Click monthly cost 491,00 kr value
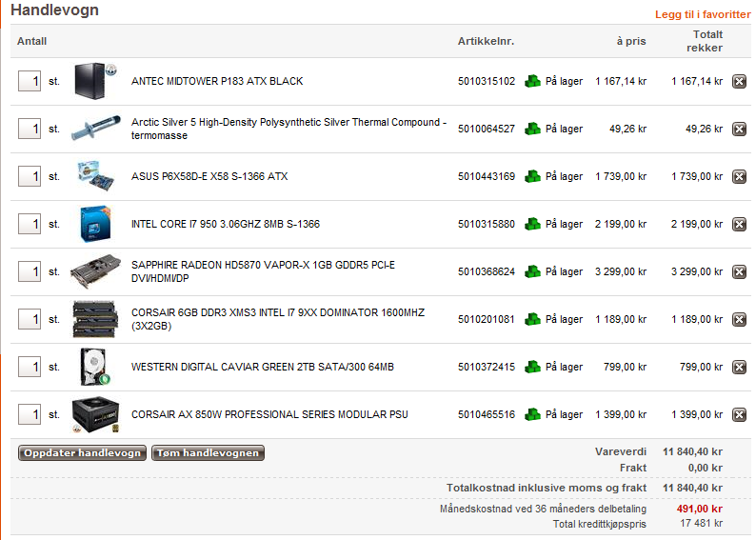Screen dimensions: 756x540 pyautogui.click(x=699, y=509)
